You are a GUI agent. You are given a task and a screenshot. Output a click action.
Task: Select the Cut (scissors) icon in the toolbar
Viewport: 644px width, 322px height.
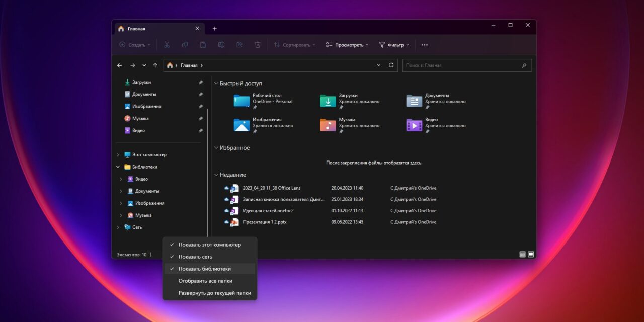click(167, 45)
